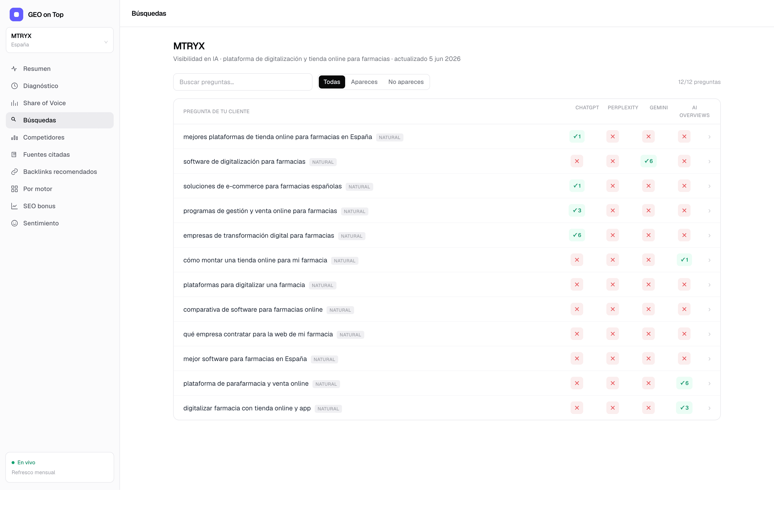
Task: Open the MTRYX España project dropdown
Action: [x=60, y=40]
